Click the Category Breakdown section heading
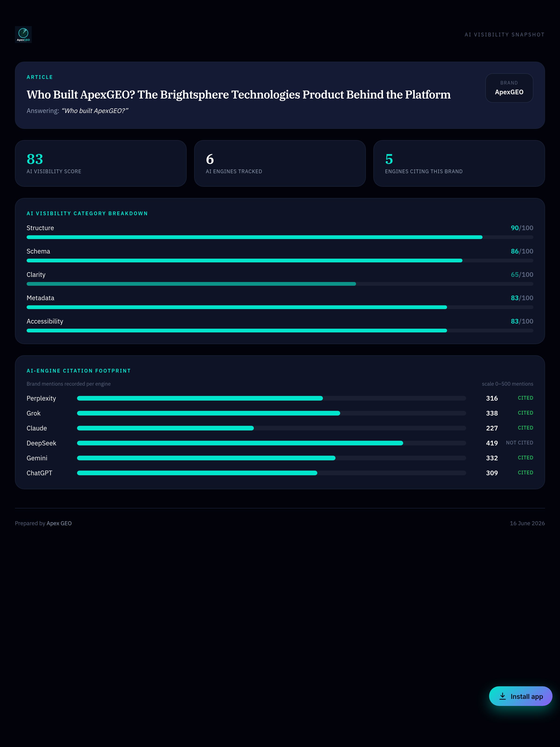 point(87,213)
